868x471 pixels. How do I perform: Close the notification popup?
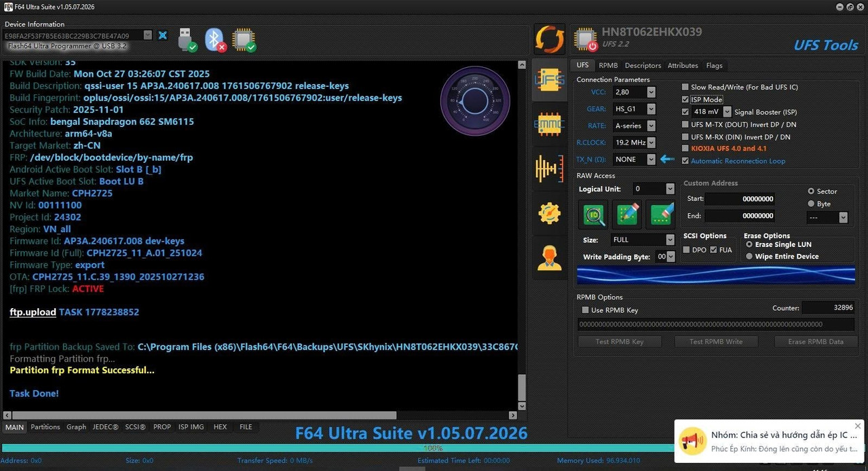858,426
